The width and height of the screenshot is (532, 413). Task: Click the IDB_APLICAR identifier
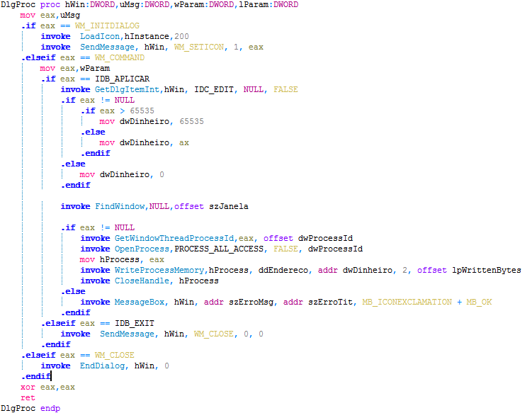coord(122,79)
